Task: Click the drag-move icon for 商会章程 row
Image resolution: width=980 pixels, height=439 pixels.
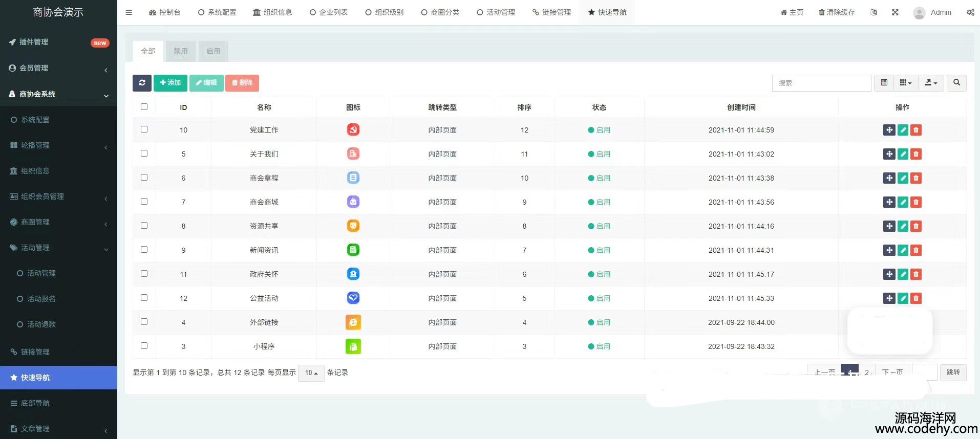Action: coord(889,178)
